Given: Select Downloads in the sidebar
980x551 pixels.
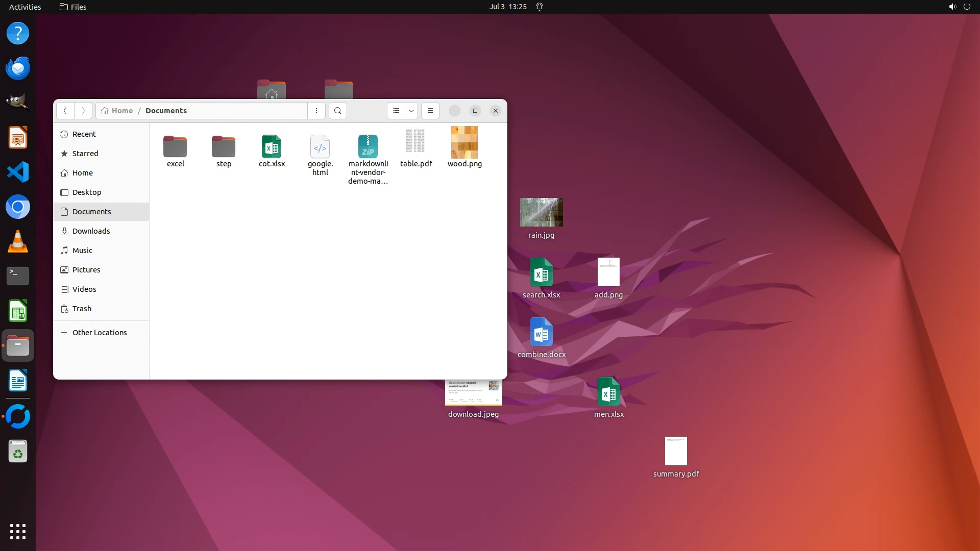Looking at the screenshot, I should [x=91, y=231].
